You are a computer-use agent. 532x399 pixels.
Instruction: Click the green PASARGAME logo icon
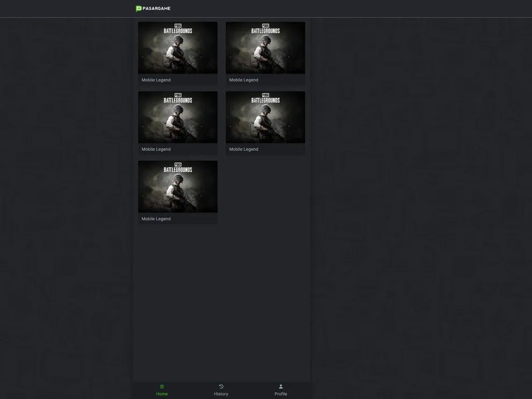(138, 8)
